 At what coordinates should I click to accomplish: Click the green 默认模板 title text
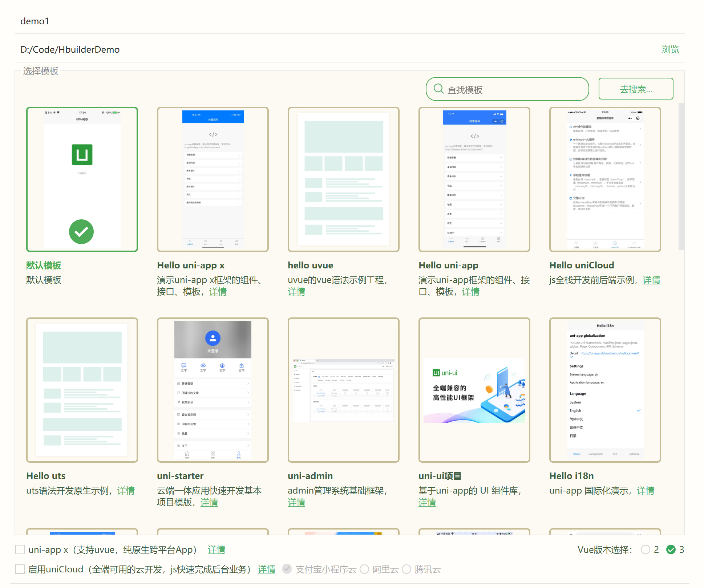(44, 265)
